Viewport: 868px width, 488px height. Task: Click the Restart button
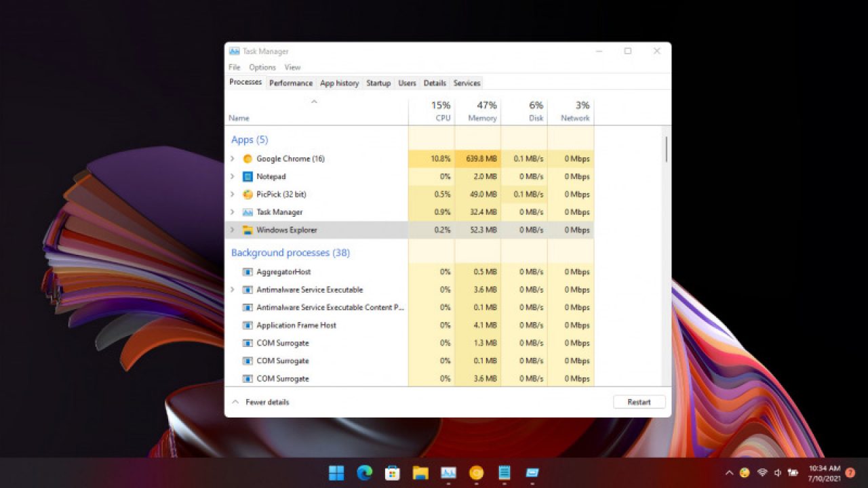point(639,402)
